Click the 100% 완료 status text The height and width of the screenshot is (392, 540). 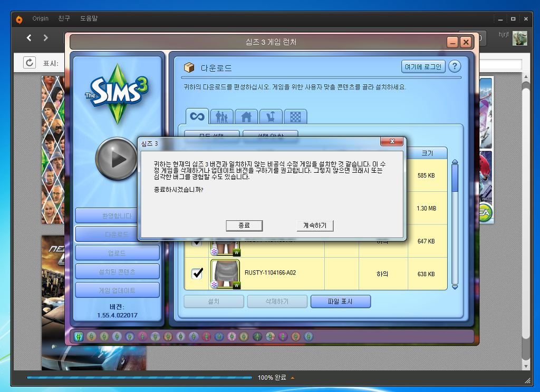point(272,378)
